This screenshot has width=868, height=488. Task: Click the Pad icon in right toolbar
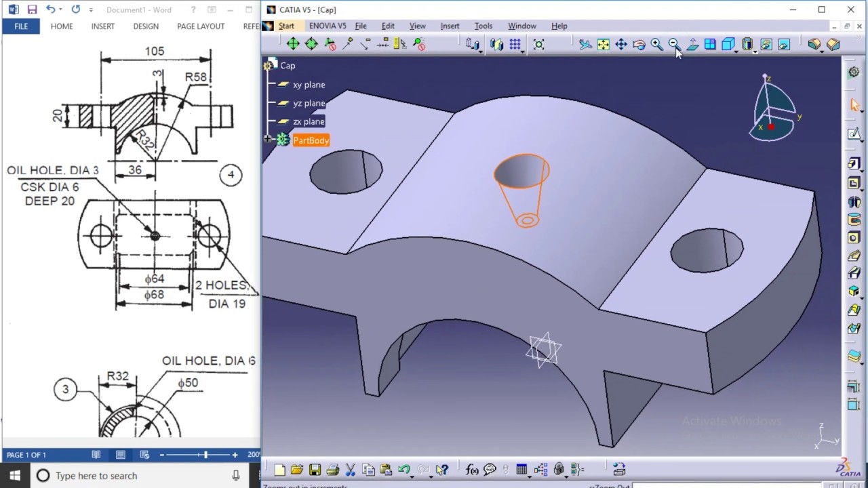[x=854, y=164]
